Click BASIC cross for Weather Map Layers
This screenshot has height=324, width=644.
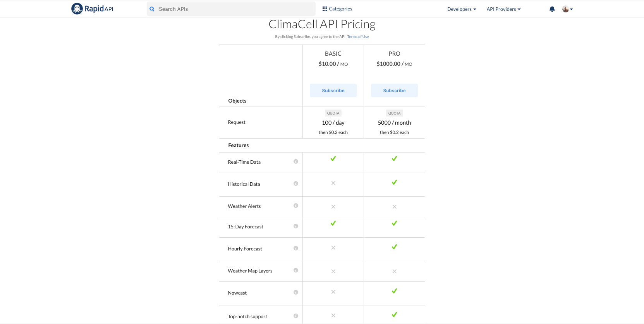333,271
